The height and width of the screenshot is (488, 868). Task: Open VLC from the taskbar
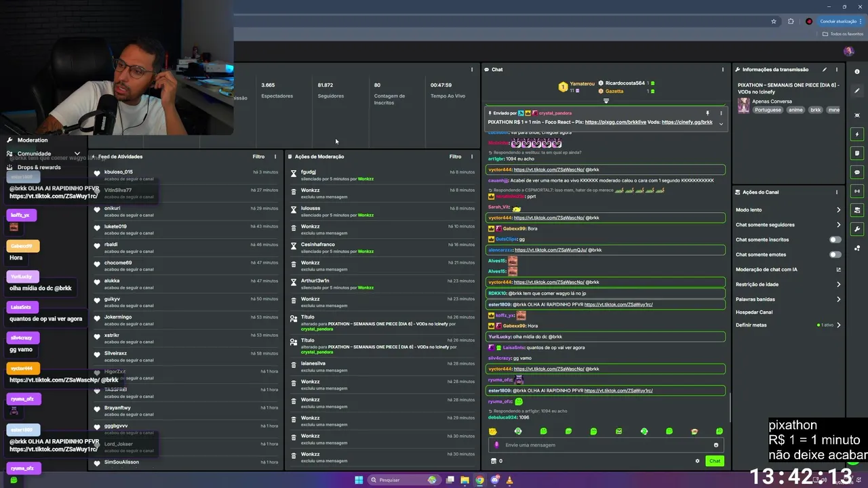[509, 480]
